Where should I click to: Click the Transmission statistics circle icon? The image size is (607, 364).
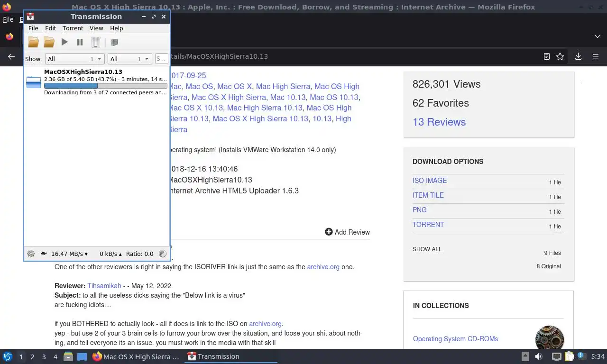[x=163, y=254]
